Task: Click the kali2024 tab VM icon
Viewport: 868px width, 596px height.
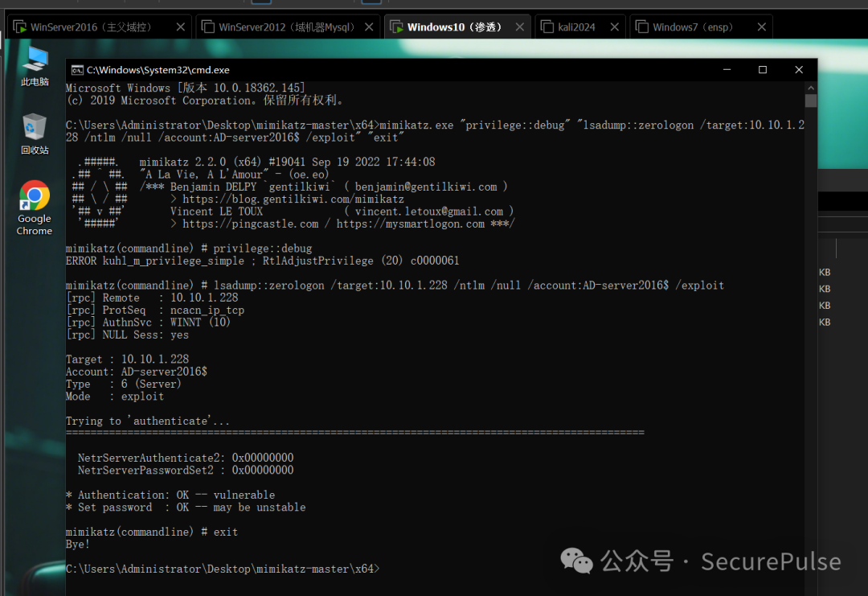Action: [547, 27]
